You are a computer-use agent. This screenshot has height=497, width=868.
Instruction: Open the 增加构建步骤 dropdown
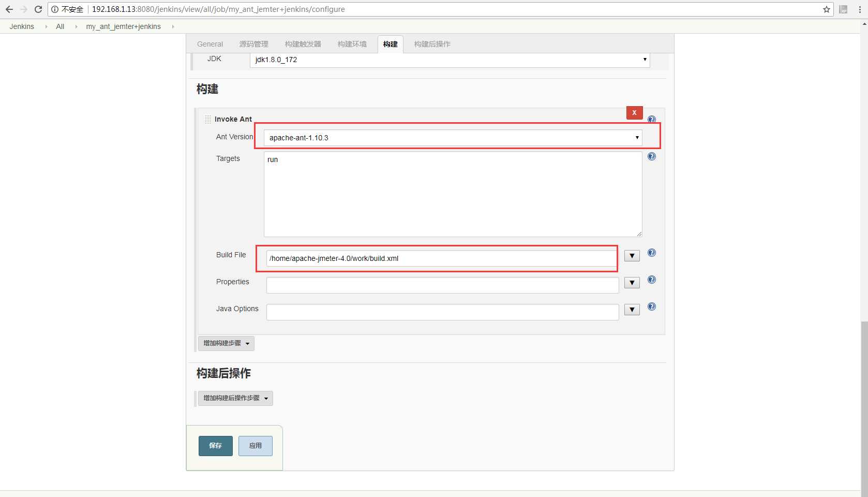coord(226,343)
